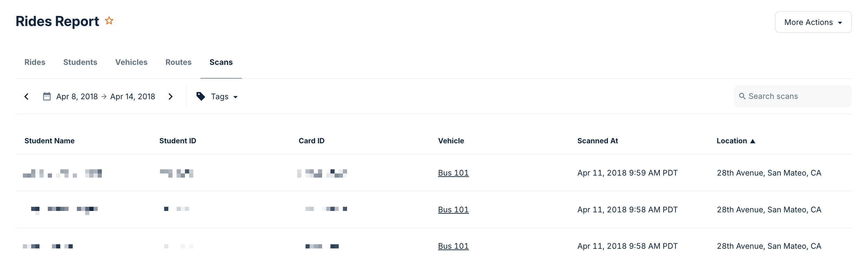This screenshot has height=263, width=868.
Task: Select the Routes tab
Action: click(x=178, y=62)
